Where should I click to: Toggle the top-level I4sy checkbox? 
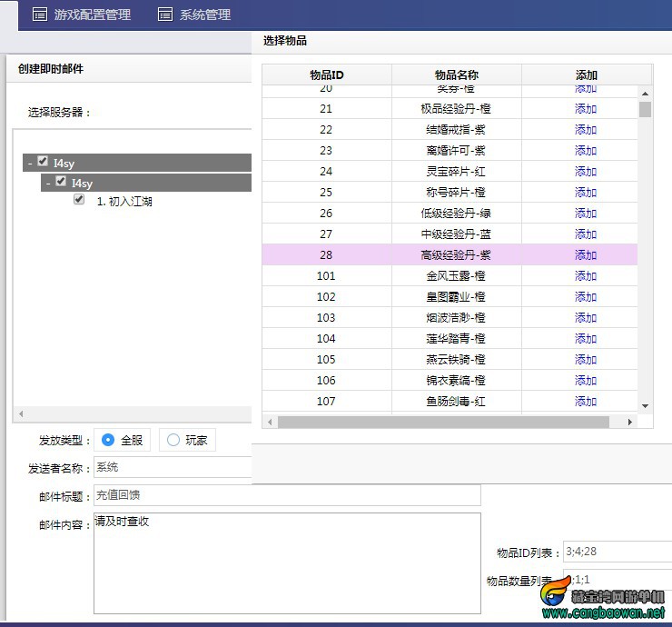[x=43, y=161]
